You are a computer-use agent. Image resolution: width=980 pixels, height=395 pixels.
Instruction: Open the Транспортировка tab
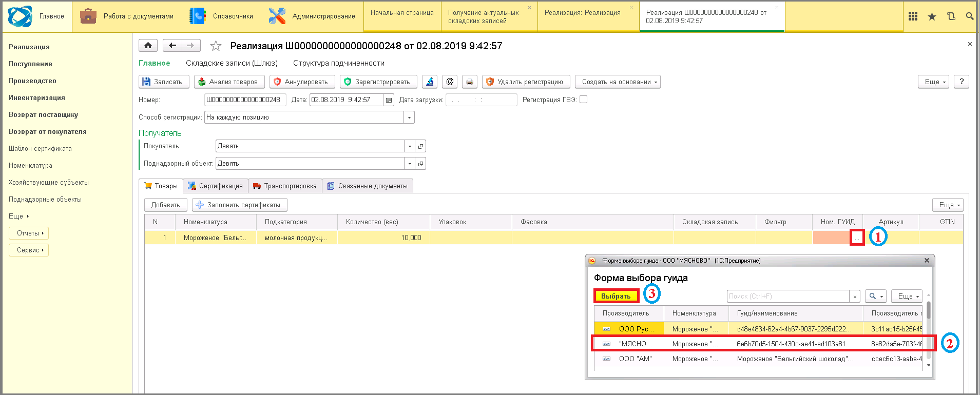[x=285, y=186]
